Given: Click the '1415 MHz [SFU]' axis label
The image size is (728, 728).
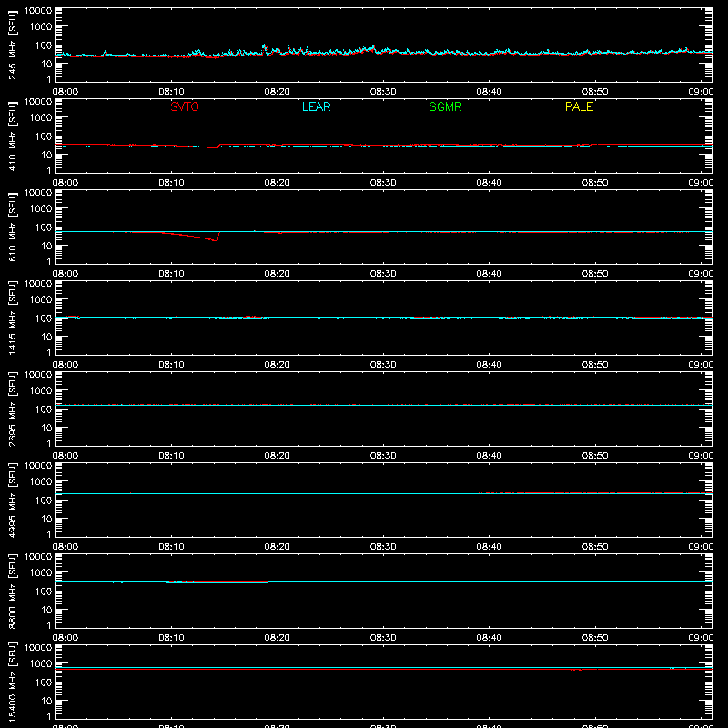Looking at the screenshot, I should [13, 318].
